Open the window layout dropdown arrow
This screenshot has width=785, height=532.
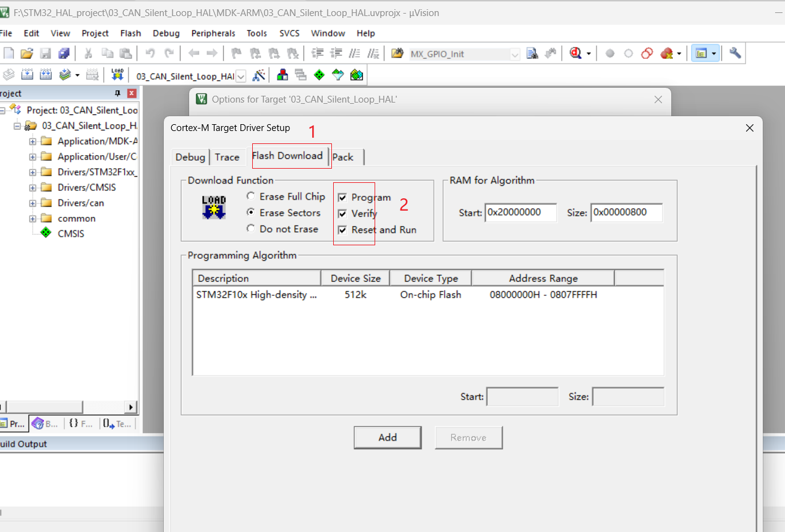(714, 54)
